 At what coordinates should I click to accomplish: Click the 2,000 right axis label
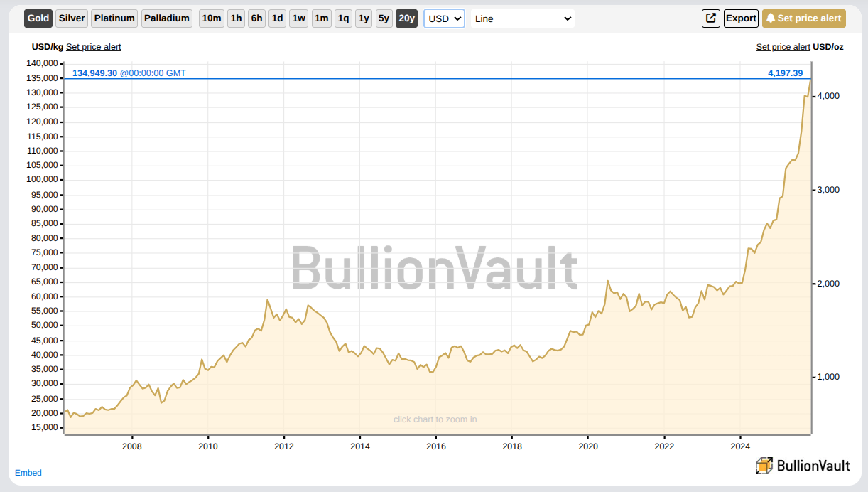pos(829,284)
